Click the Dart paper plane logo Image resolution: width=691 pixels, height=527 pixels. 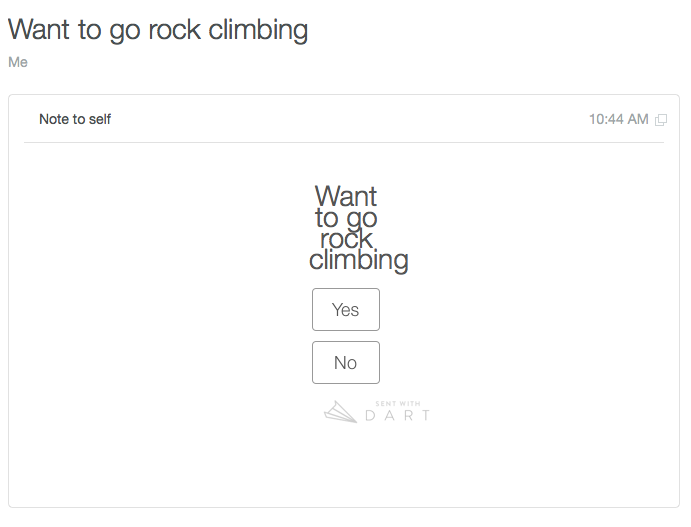pyautogui.click(x=340, y=412)
